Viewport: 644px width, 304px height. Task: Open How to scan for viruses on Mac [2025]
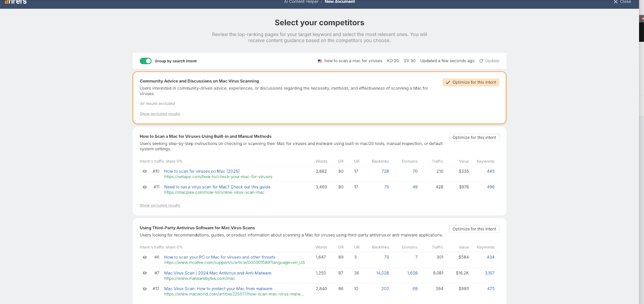[x=202, y=171]
